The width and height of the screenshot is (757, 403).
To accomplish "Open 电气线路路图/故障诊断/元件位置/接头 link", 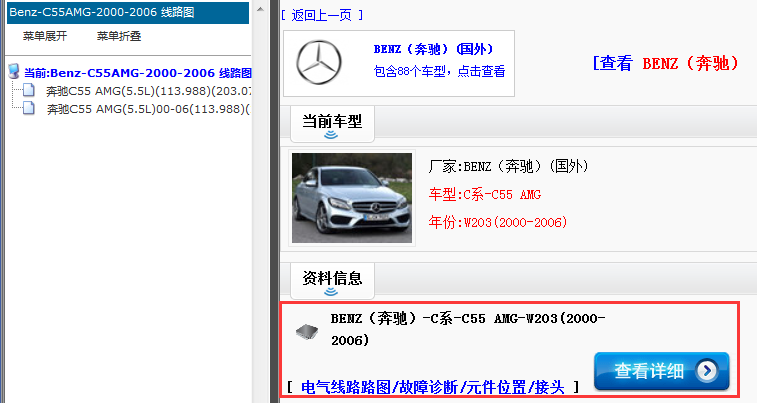I will (433, 387).
